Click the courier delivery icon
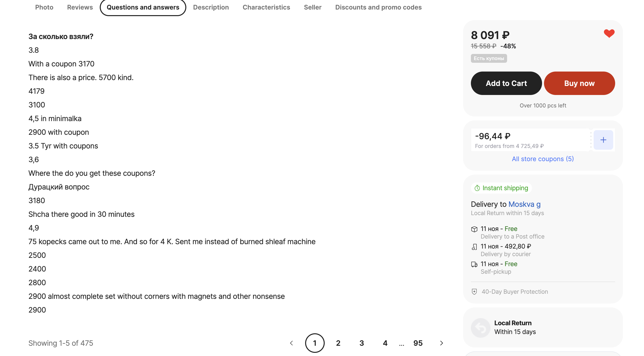The image size is (644, 356). point(474,247)
